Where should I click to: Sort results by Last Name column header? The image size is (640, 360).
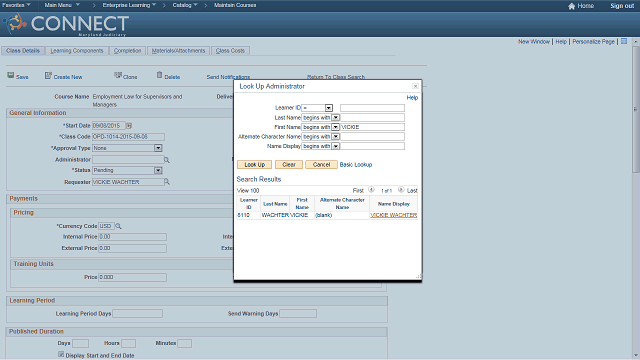click(275, 204)
